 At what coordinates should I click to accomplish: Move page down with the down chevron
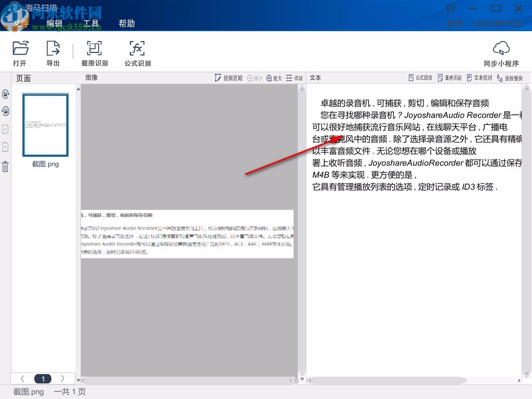point(6,147)
